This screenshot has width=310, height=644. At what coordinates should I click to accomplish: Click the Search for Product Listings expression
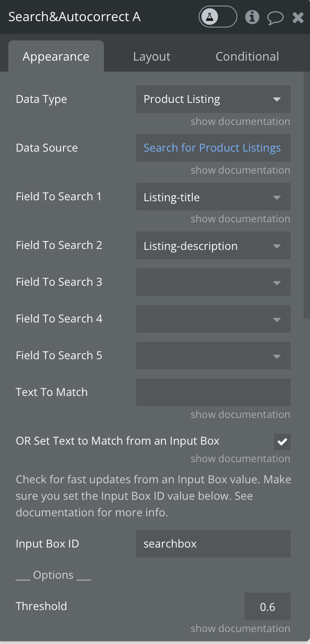[x=212, y=148]
